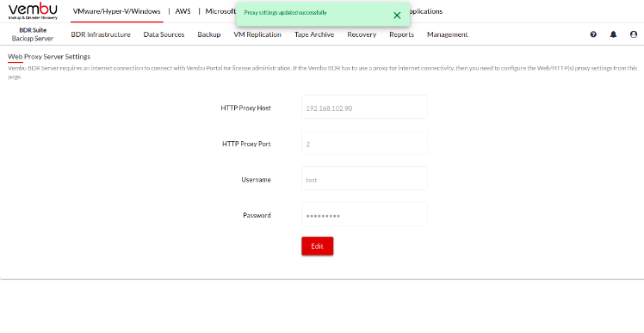Open the VM Replication menu

pos(257,34)
